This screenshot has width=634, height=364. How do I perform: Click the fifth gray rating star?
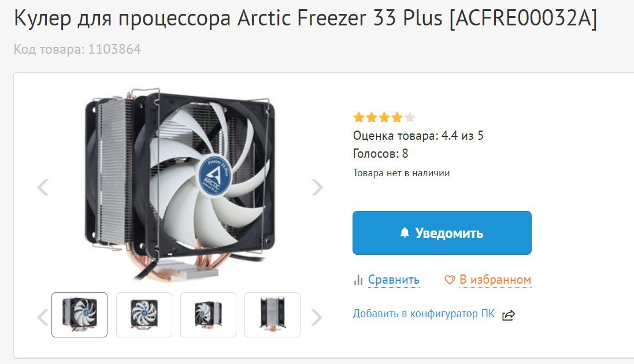tap(410, 117)
